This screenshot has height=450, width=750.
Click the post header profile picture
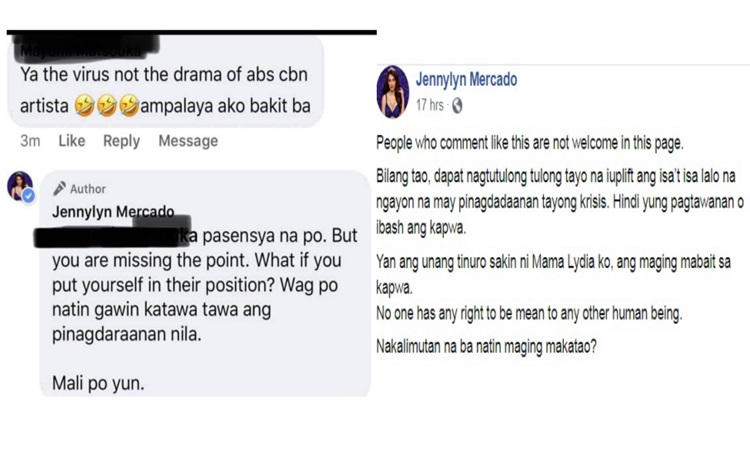393,91
